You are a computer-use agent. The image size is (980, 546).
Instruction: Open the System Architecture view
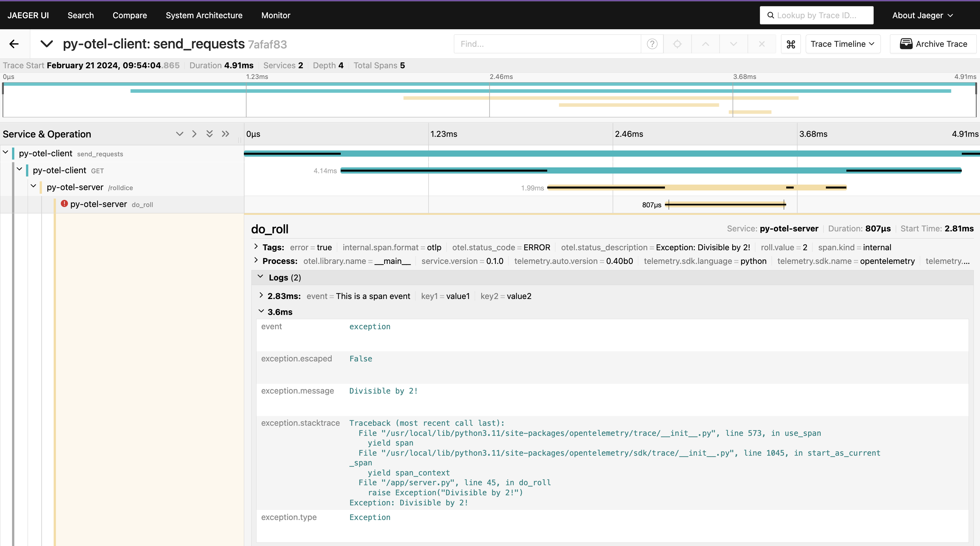tap(204, 15)
